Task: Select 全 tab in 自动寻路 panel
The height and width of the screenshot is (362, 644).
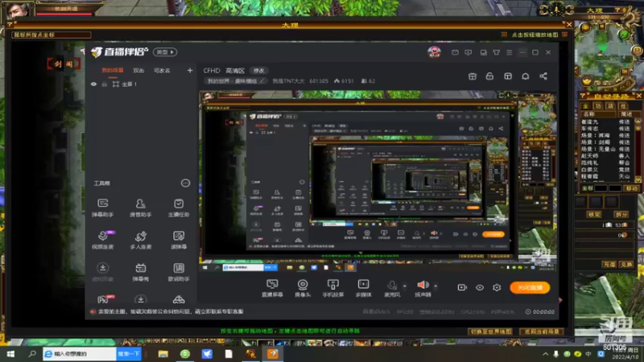Action: pyautogui.click(x=586, y=106)
